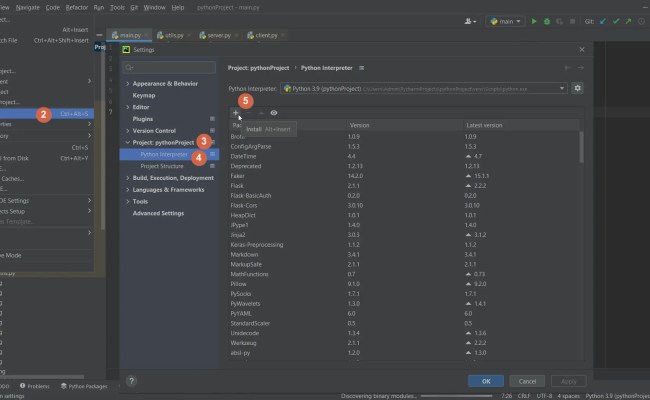Click the Run with Coverage icon

point(560,21)
